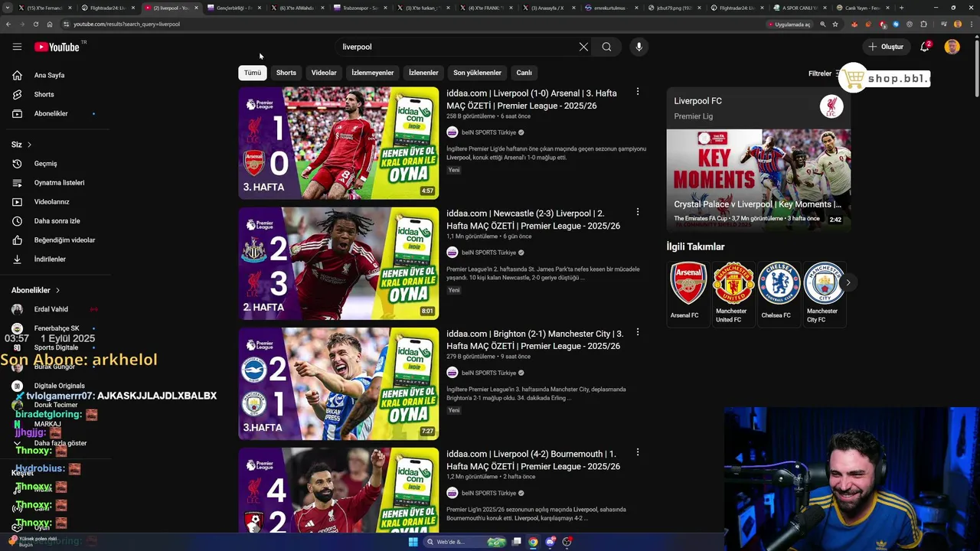Go back in browser toolbar

coord(8,24)
